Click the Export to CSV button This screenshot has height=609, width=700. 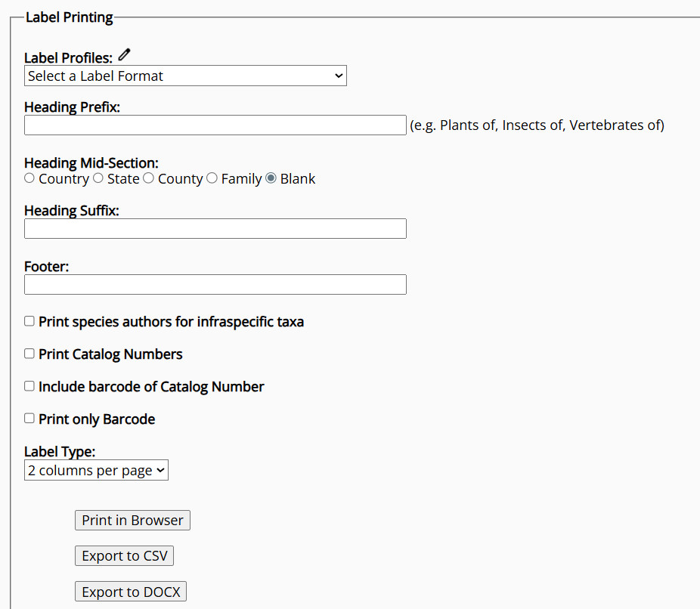pos(124,555)
